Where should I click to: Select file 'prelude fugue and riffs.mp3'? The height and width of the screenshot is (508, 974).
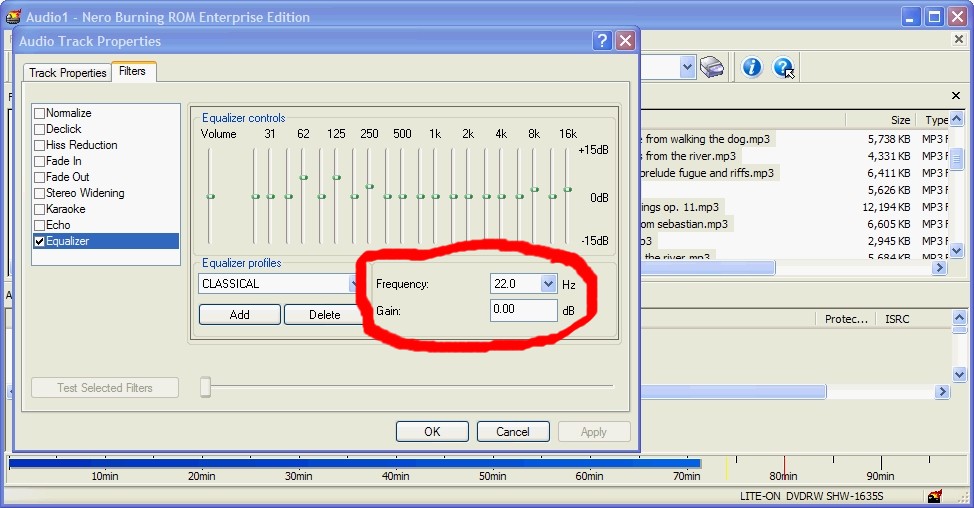[x=707, y=173]
